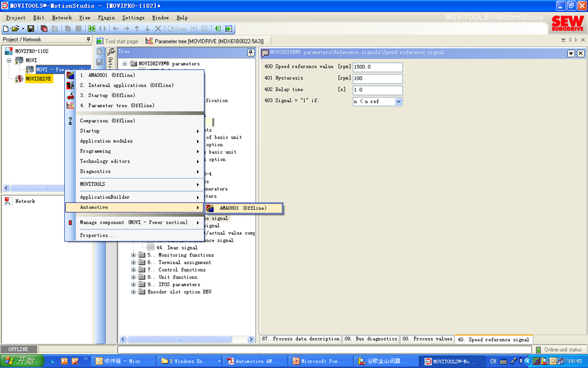Open the Diagnostics submenu entry

(134, 172)
